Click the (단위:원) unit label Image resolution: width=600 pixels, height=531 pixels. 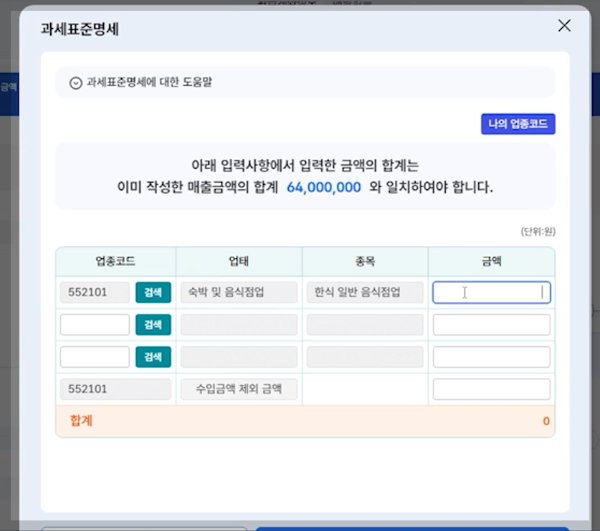[x=538, y=231]
